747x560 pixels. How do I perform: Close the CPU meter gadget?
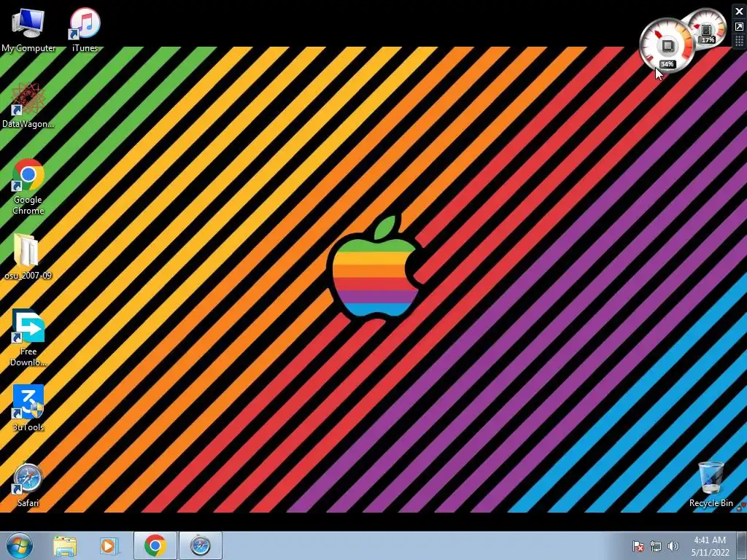click(740, 12)
